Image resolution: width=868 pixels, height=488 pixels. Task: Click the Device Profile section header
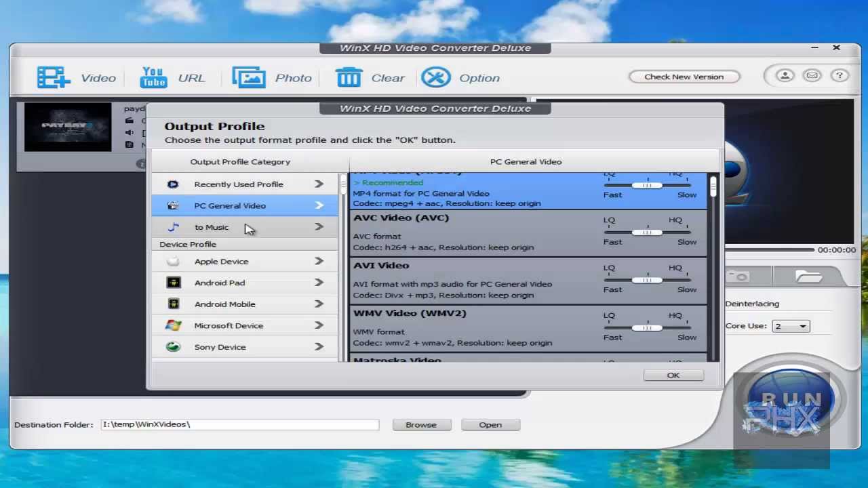188,245
